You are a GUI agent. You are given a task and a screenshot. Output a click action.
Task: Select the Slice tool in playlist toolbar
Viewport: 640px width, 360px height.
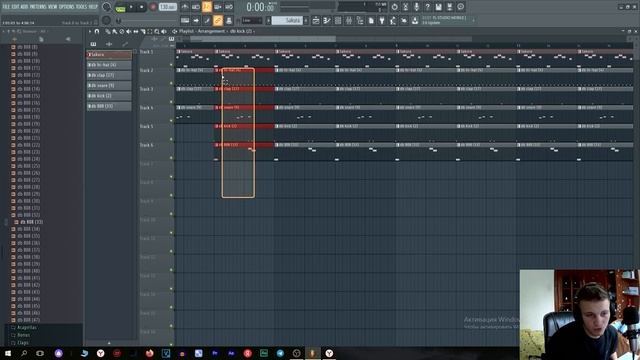143,31
